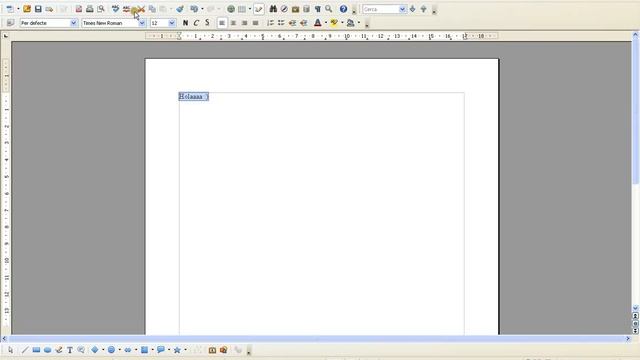Screen dimensions: 640x360
Task: Toggle AutoSpellcheck red underline ABC icon
Action: pos(127,9)
